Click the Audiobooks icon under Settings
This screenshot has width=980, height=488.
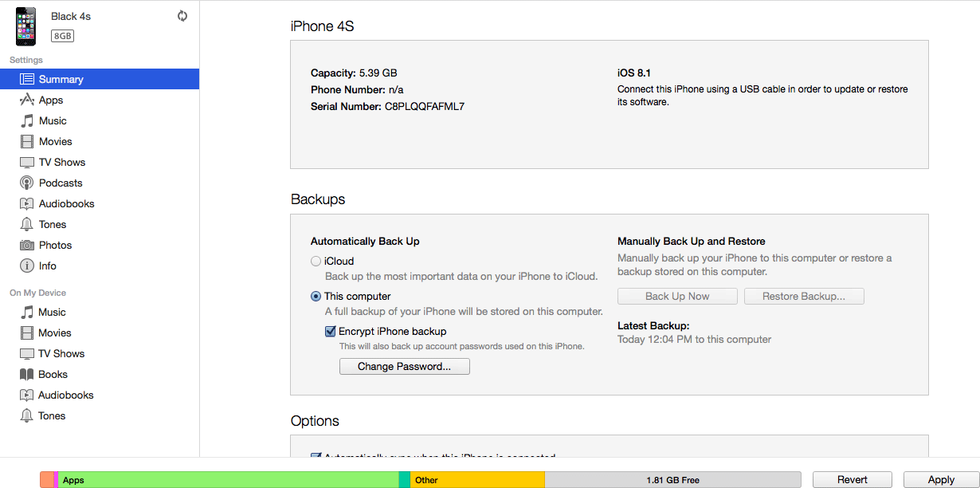tap(27, 203)
